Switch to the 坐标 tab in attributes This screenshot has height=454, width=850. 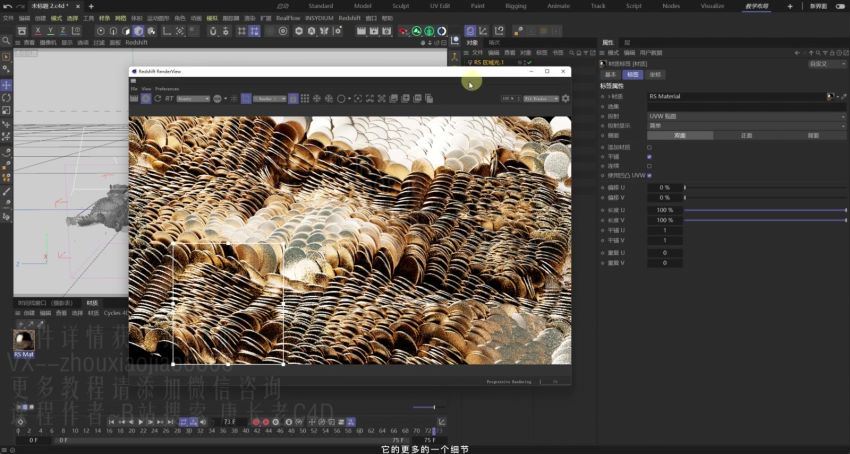[655, 75]
